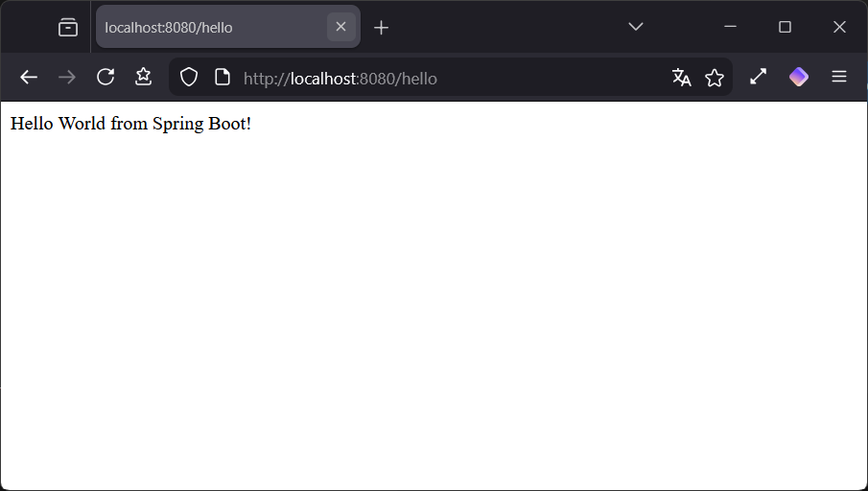Click the Hello World from Spring Boot! text

point(130,124)
